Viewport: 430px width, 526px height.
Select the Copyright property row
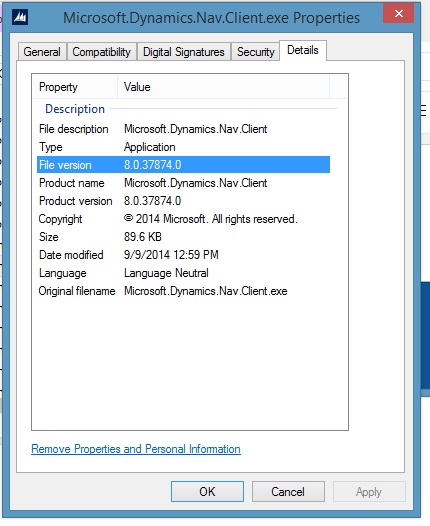coord(183,219)
